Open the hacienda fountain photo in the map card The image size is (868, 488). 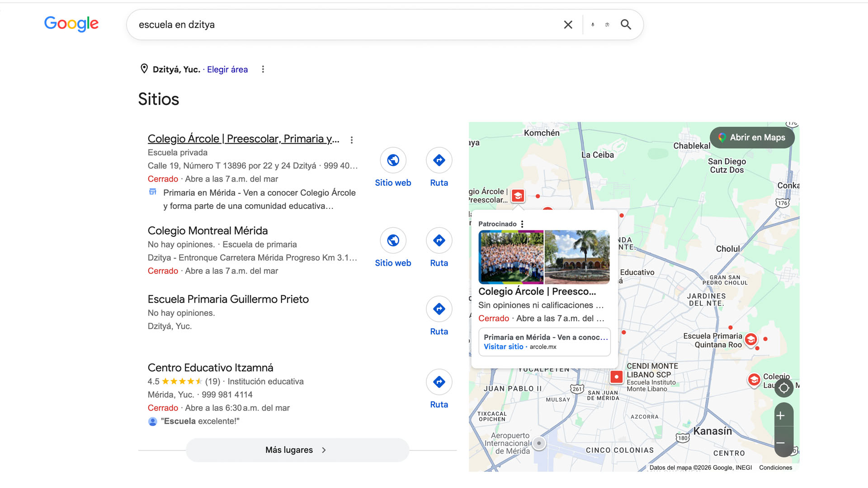click(577, 257)
